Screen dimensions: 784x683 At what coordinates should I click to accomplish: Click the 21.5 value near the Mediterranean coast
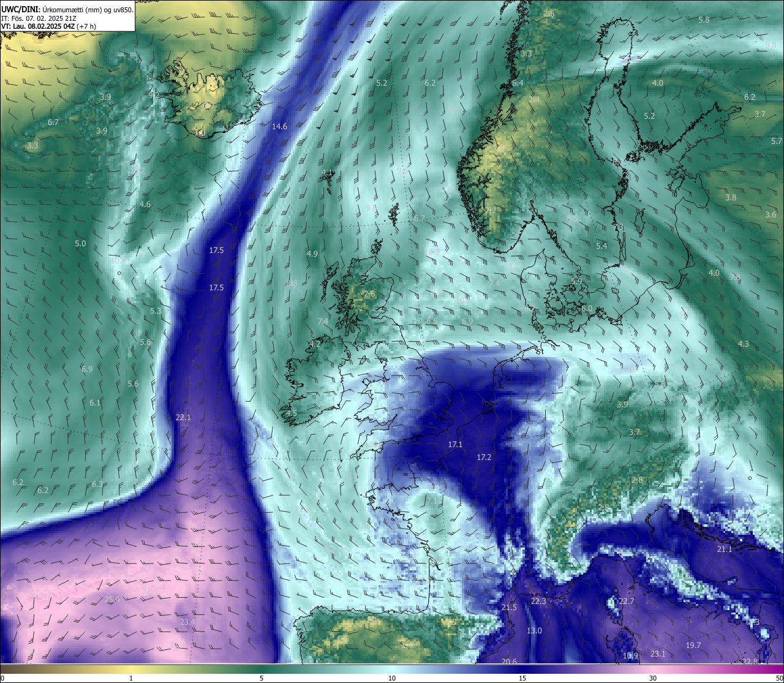click(509, 608)
